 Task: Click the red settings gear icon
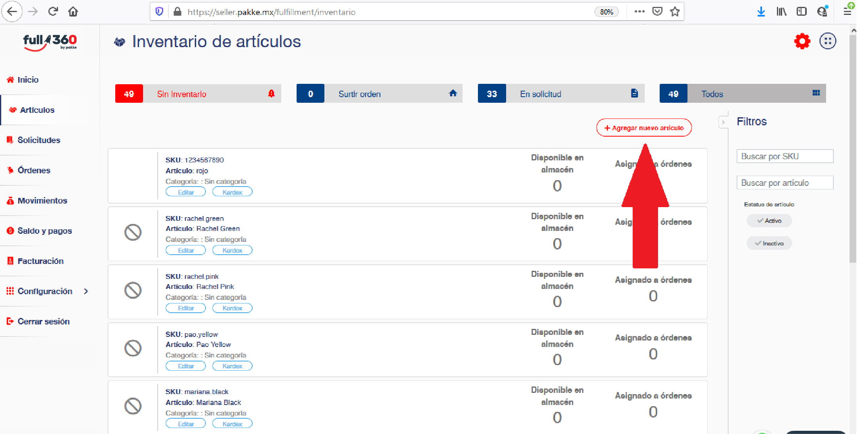(802, 41)
